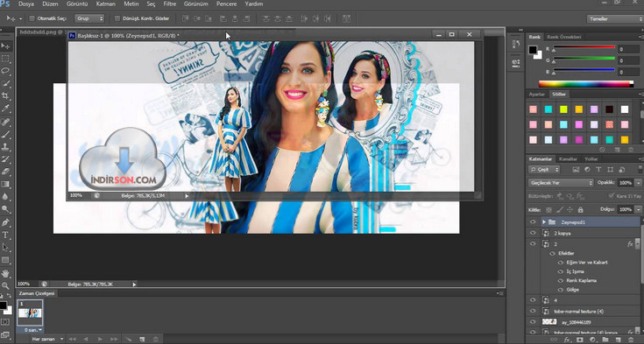644x344 pixels.
Task: Select the Clone Stamp tool
Action: 5,146
